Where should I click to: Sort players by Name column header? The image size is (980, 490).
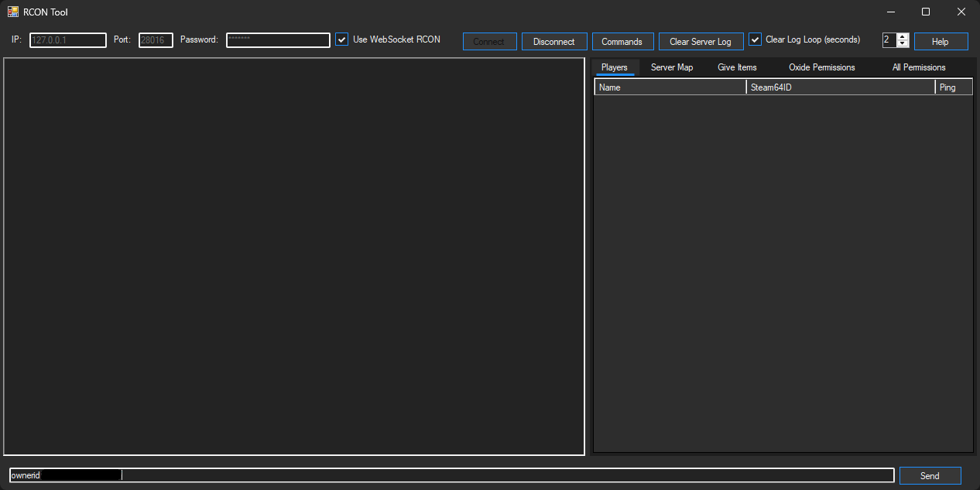pos(670,87)
